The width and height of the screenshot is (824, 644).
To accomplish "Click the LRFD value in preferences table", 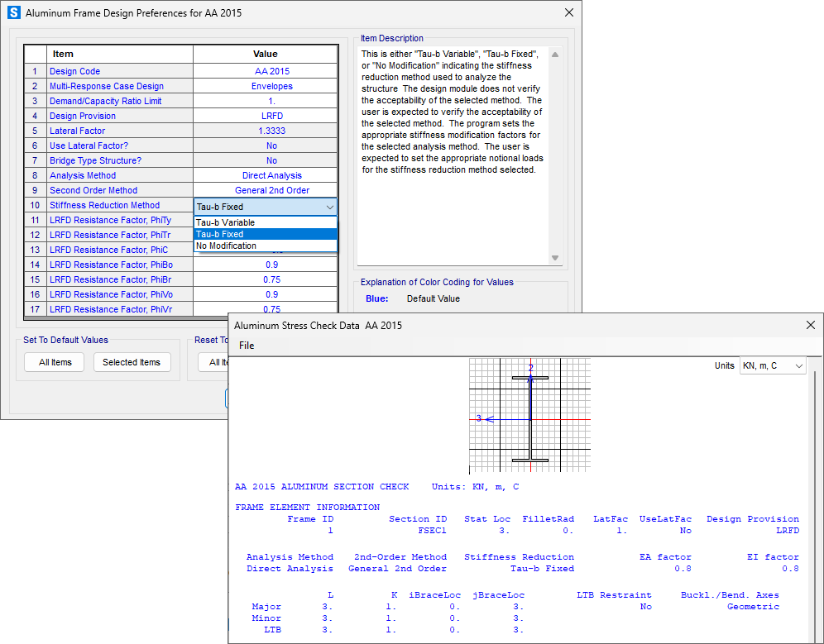I will point(266,116).
